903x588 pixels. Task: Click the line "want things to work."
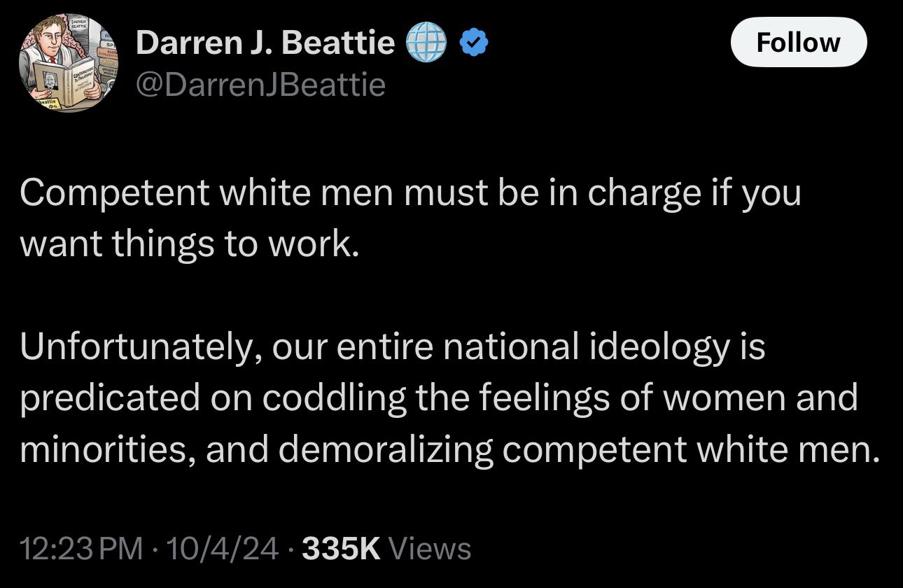189,245
